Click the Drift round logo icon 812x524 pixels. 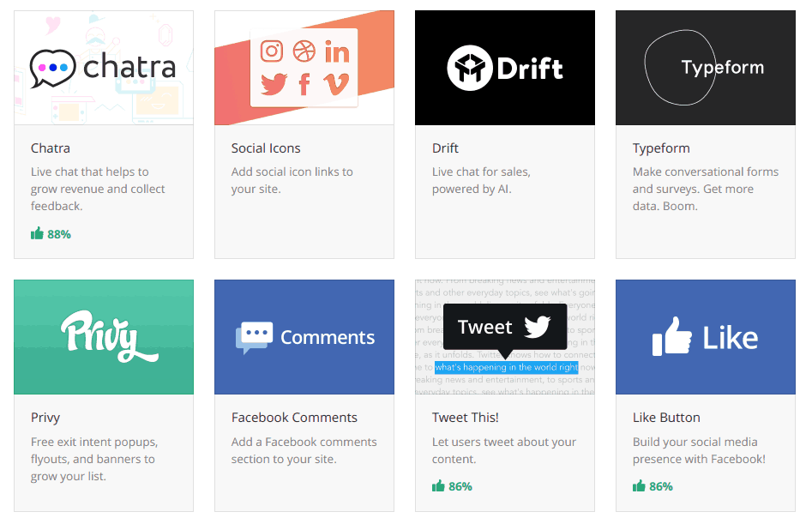[x=470, y=68]
